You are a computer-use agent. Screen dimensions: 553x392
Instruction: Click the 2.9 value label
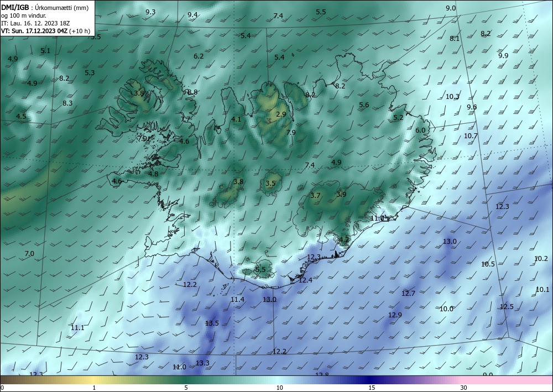[281, 114]
